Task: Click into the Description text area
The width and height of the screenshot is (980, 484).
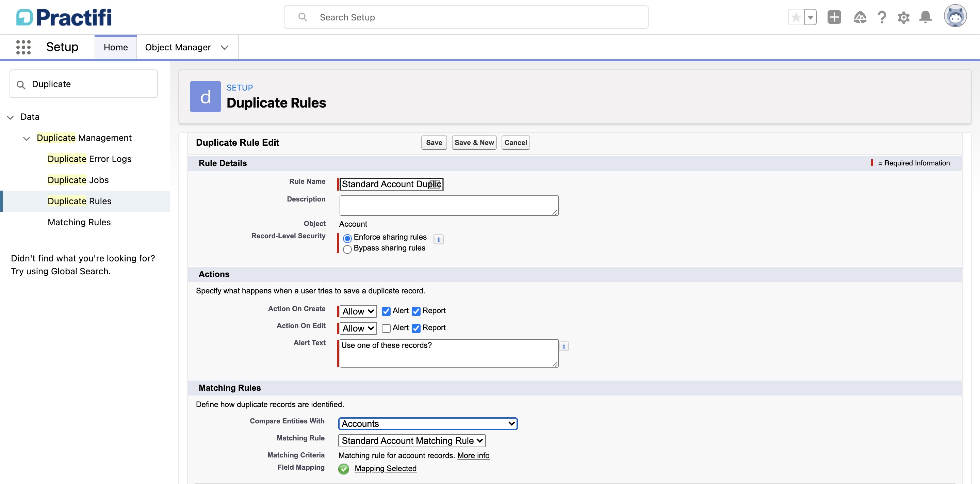Action: tap(448, 206)
